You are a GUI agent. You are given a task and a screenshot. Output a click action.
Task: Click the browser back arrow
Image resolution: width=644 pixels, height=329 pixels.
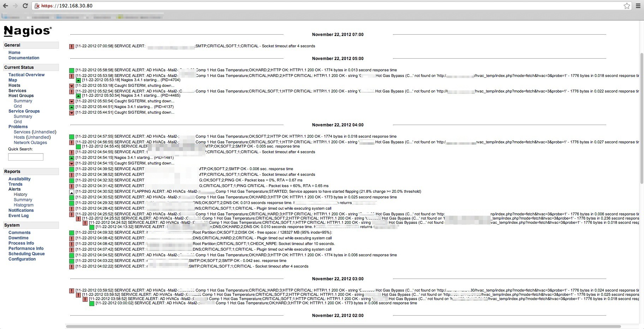(x=5, y=6)
